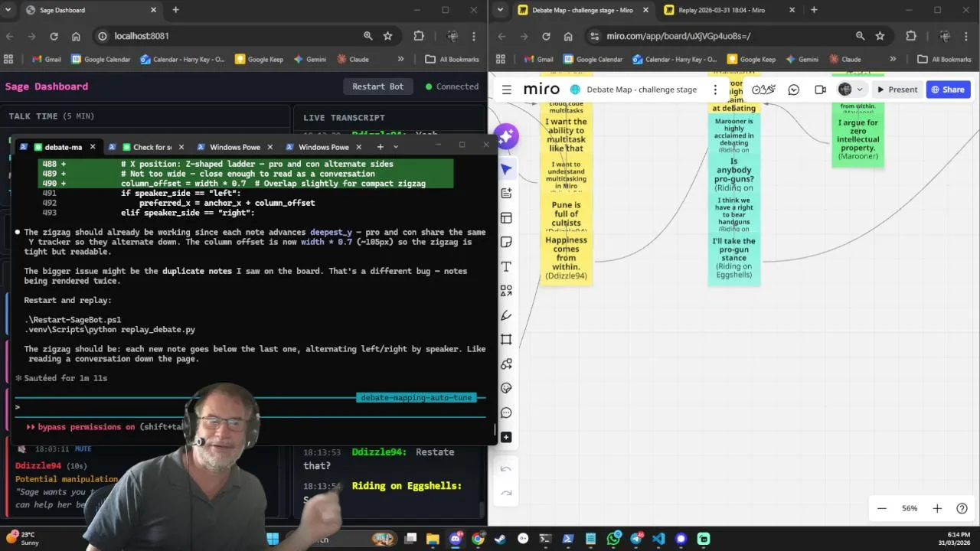This screenshot has width=980, height=551.
Task: Select the Miro shapes tool
Action: 506,291
